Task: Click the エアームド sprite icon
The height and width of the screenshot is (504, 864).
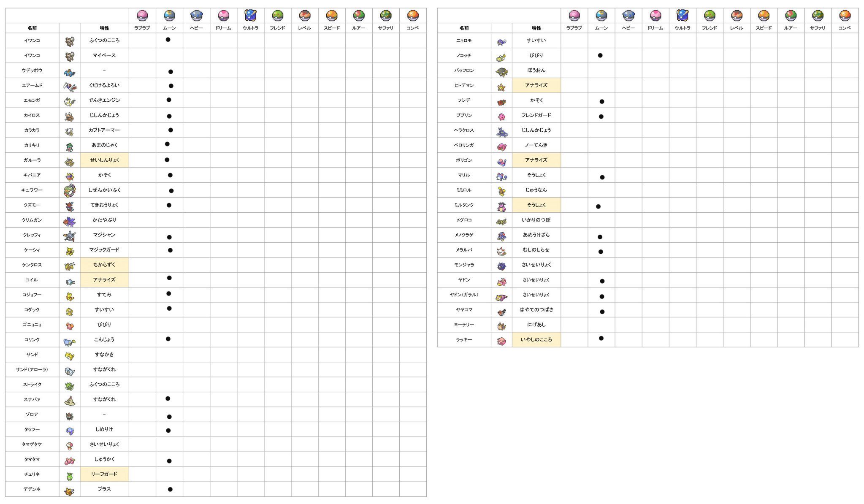Action: click(70, 86)
